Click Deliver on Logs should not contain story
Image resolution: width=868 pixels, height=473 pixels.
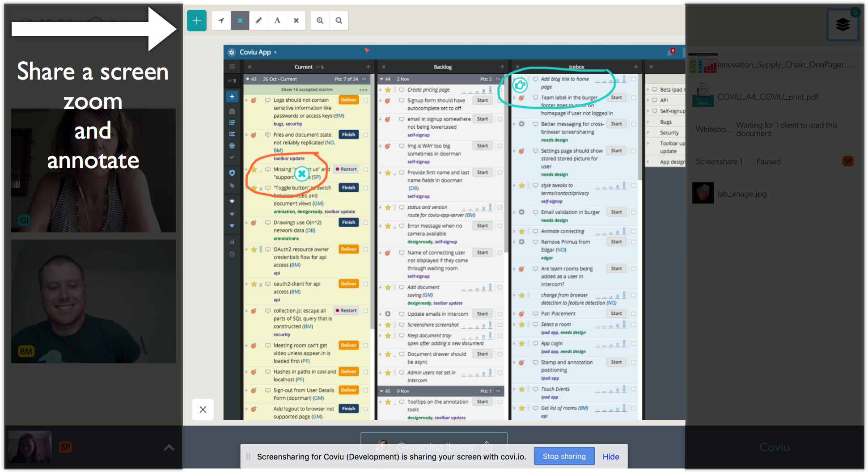tap(348, 100)
